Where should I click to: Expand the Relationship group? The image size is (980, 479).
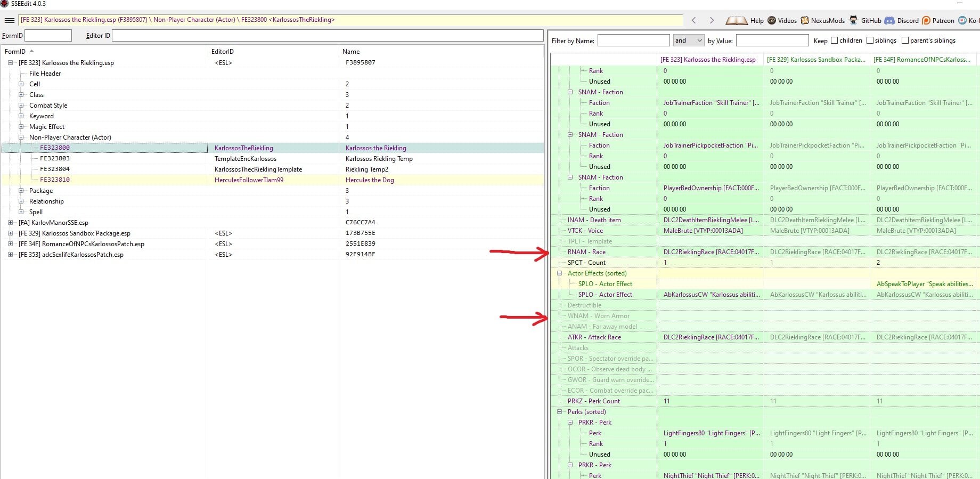(x=21, y=201)
